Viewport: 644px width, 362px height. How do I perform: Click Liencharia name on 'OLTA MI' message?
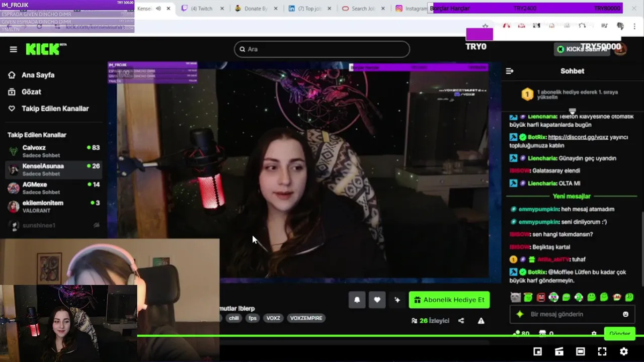pos(542,184)
